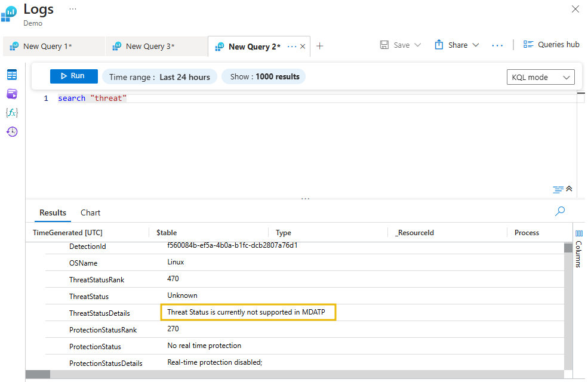Viewport: 588px width, 382px height.
Task: Click the results horizontal scrollbar thumb
Action: tap(38, 374)
